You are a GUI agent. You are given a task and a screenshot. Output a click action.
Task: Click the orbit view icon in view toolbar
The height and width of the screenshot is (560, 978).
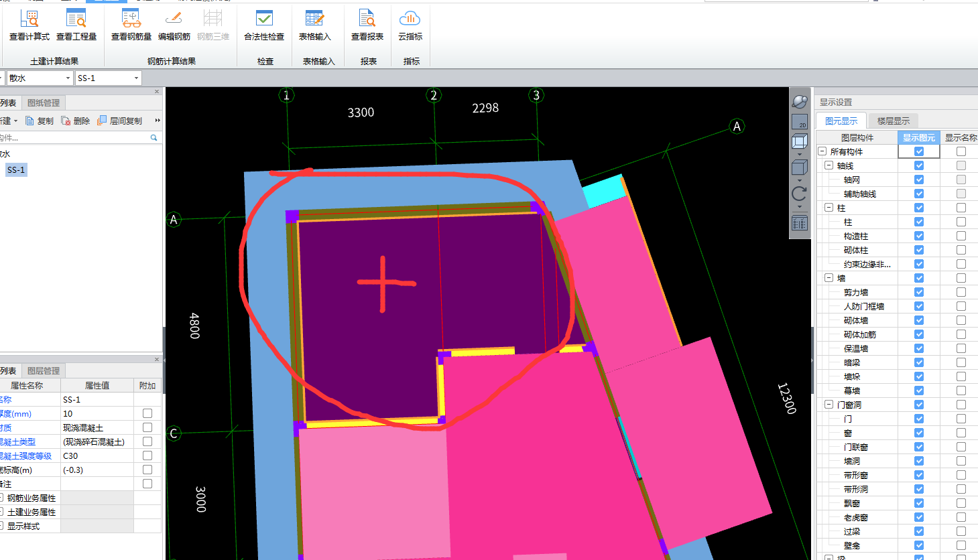click(800, 102)
